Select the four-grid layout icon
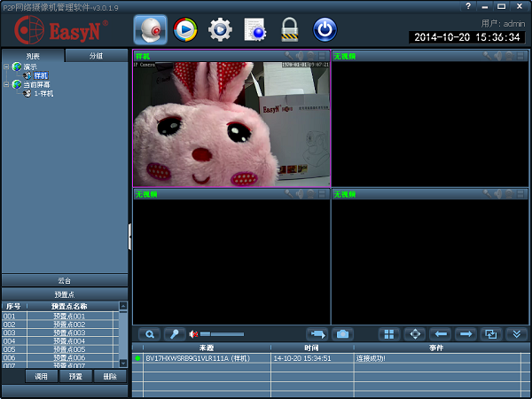 [x=388, y=334]
